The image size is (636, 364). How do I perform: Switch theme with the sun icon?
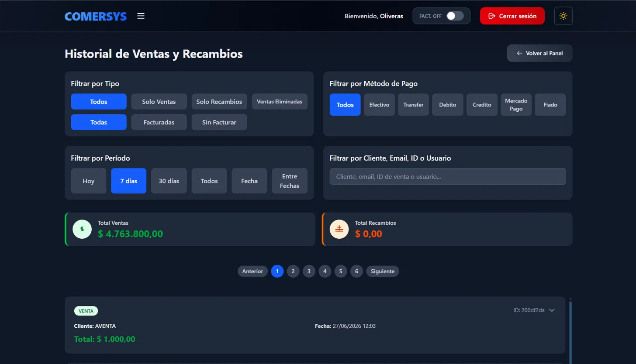[x=563, y=16]
